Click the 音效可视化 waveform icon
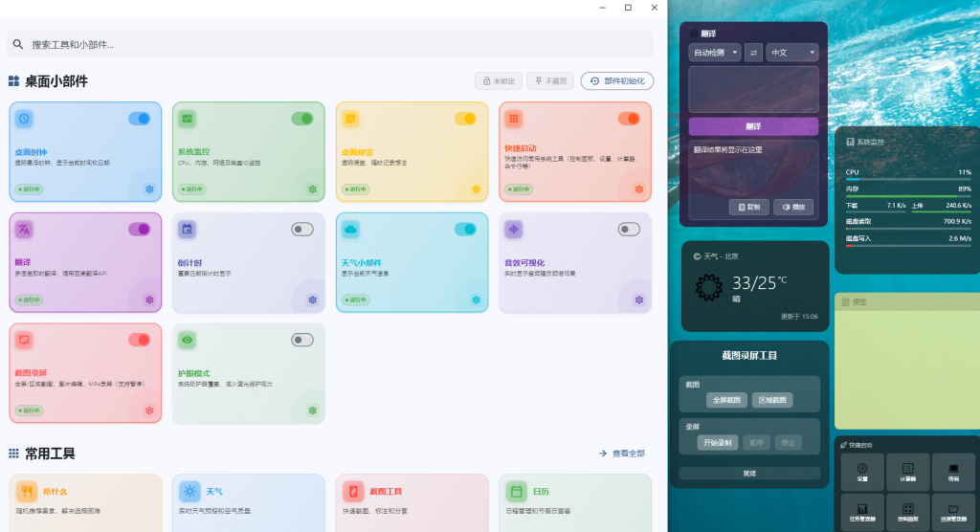Screen dimensions: 980x532 (x=513, y=230)
